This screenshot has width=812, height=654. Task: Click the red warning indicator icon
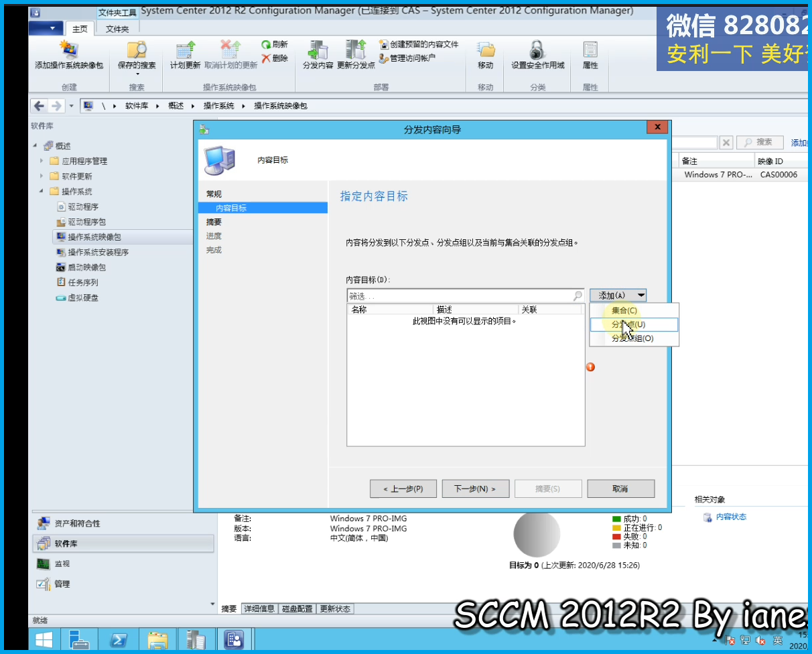(591, 367)
